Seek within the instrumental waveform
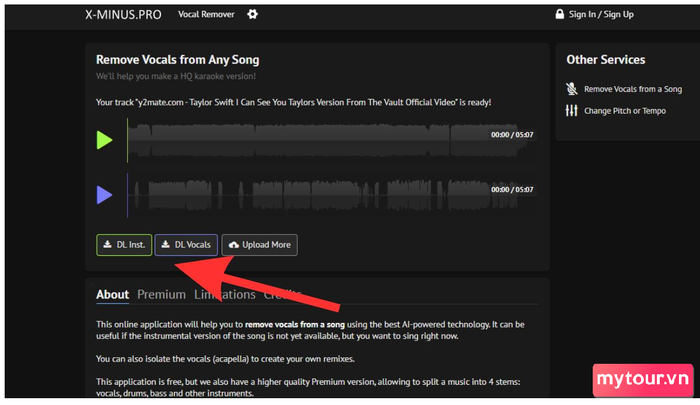Image resolution: width=700 pixels, height=405 pixels. tap(331, 140)
